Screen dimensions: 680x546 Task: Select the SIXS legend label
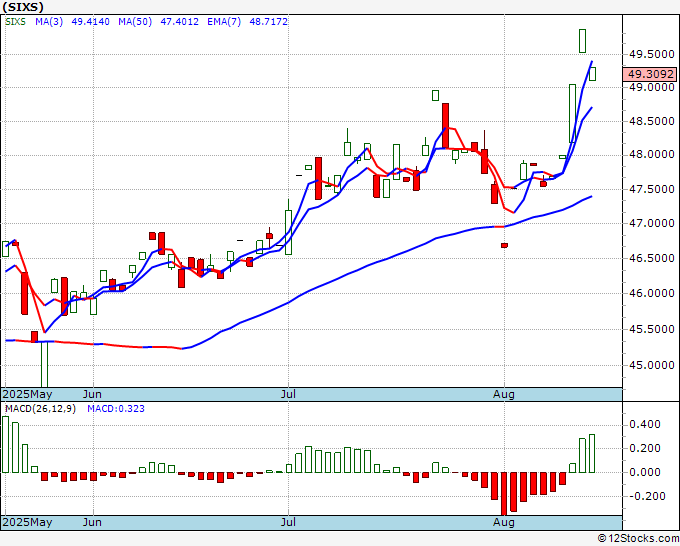point(15,21)
